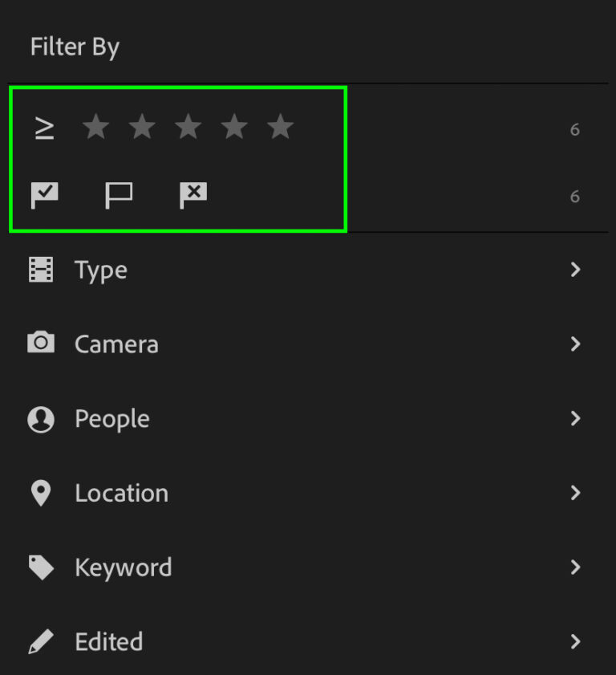Expand the Type filter row

(575, 270)
